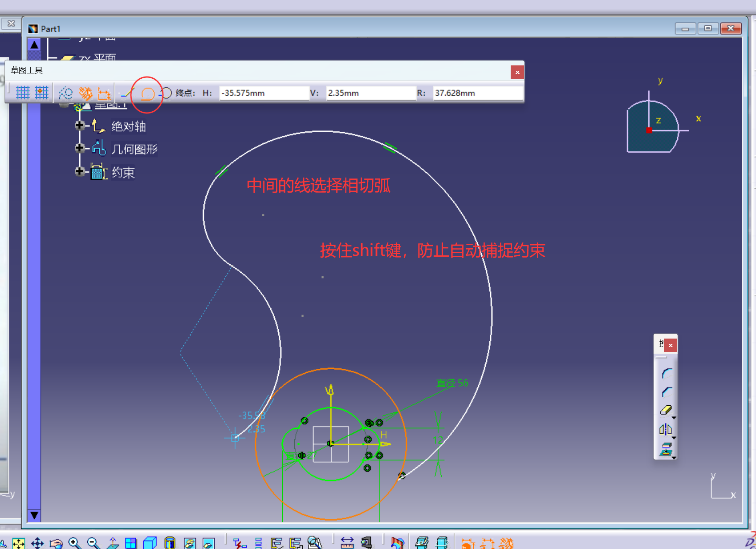The image size is (756, 549).
Task: Toggle automatic Dimensional Constraints
Action: click(104, 93)
